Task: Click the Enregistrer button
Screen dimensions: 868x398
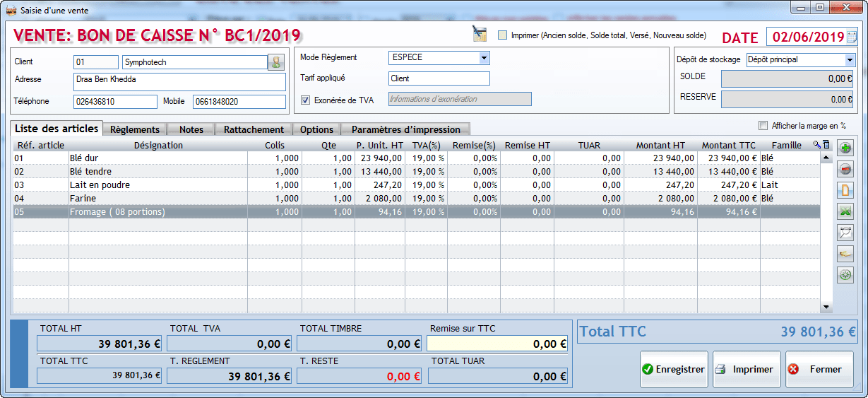Action: [674, 369]
